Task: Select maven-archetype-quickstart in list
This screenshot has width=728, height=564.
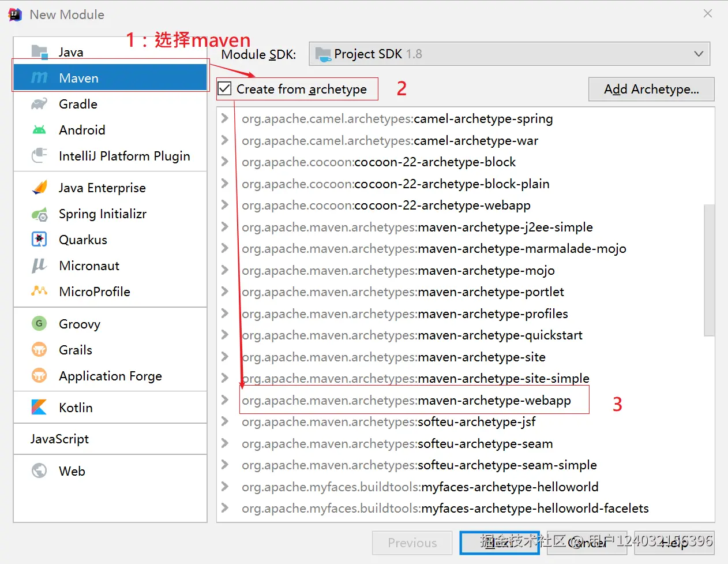Action: coord(412,335)
